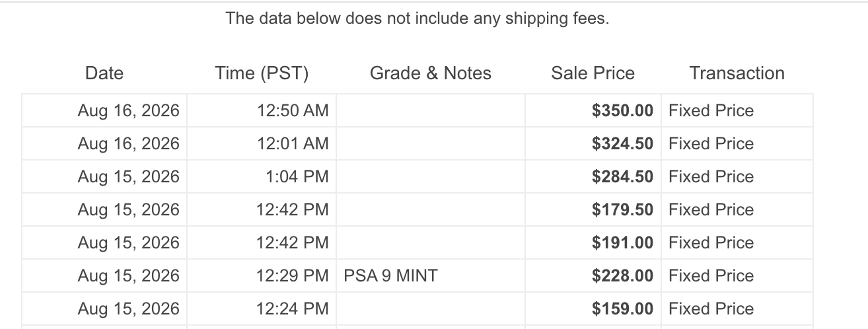Select the $159.00 sale price cell
Screen dimensions: 868x329
(x=593, y=309)
